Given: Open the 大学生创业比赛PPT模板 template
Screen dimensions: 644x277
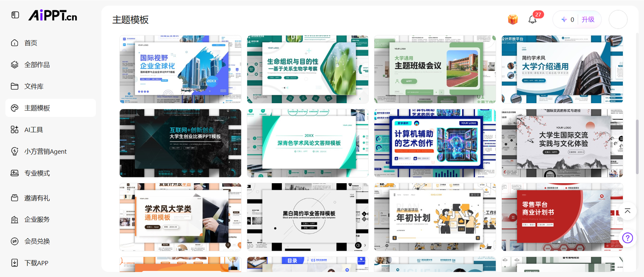Looking at the screenshot, I should point(180,143).
